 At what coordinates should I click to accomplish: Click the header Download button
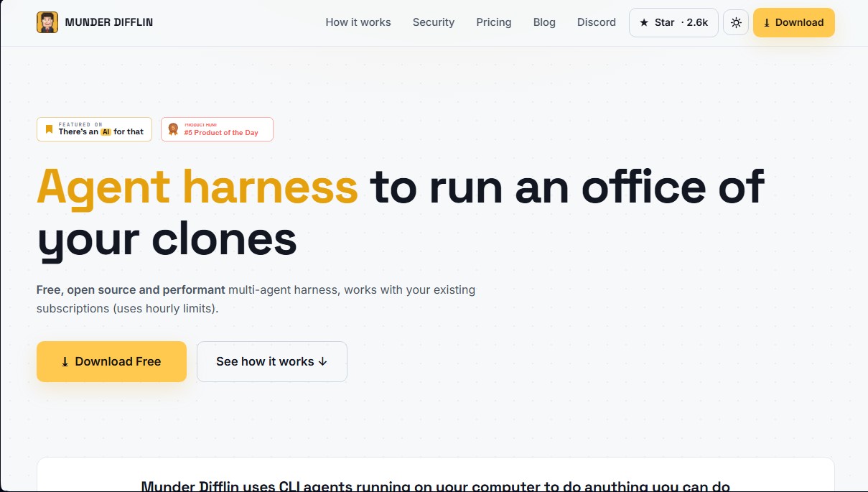tap(794, 22)
